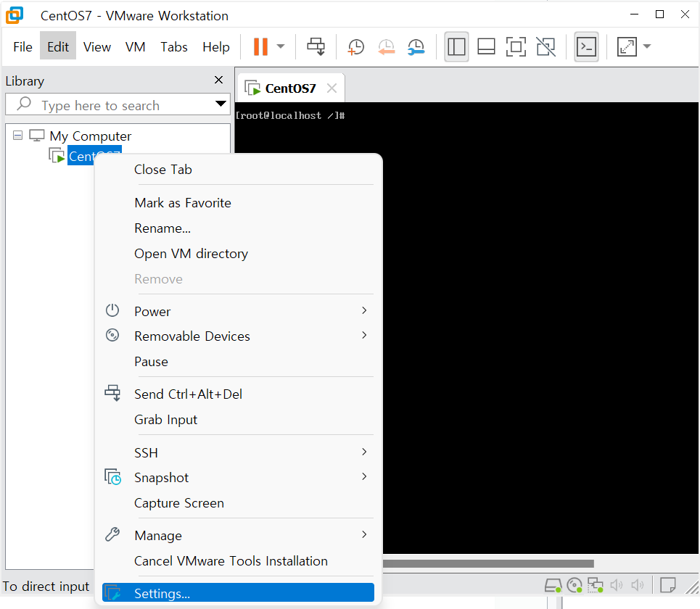Open the File menu
Viewport: 700px width, 609px height.
tap(22, 46)
